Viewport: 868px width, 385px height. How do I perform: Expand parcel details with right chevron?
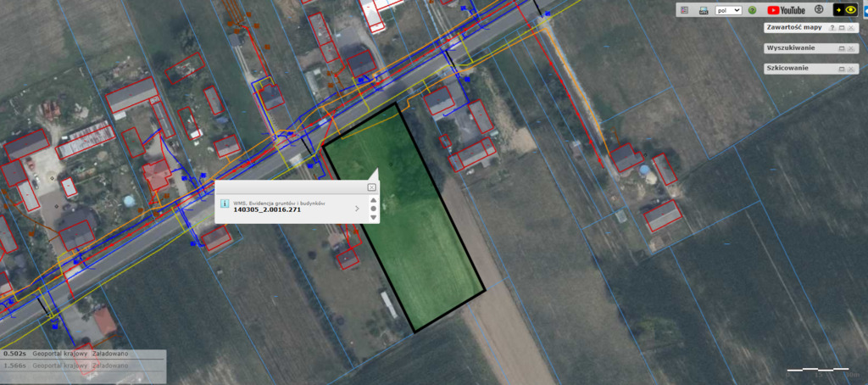pos(356,208)
